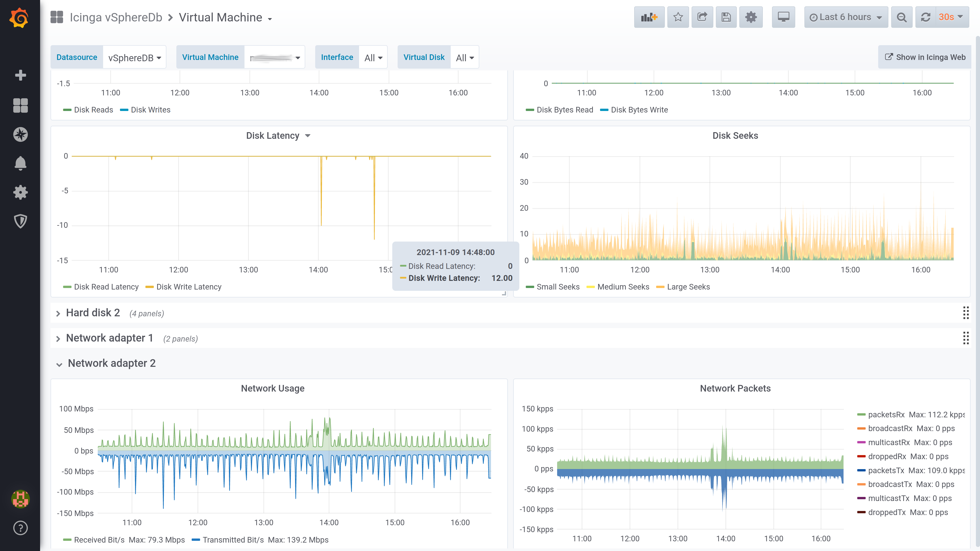Image resolution: width=980 pixels, height=551 pixels.
Task: Click the Add panel icon
Action: pos(649,17)
